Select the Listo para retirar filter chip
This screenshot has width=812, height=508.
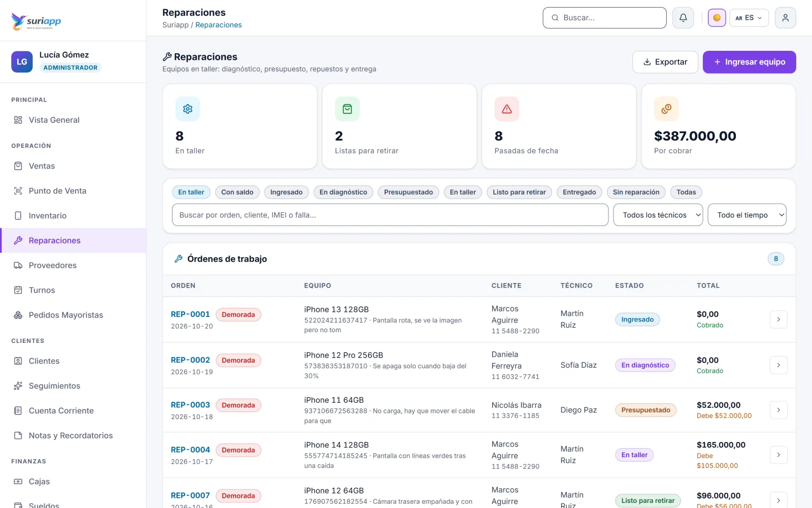coord(519,192)
